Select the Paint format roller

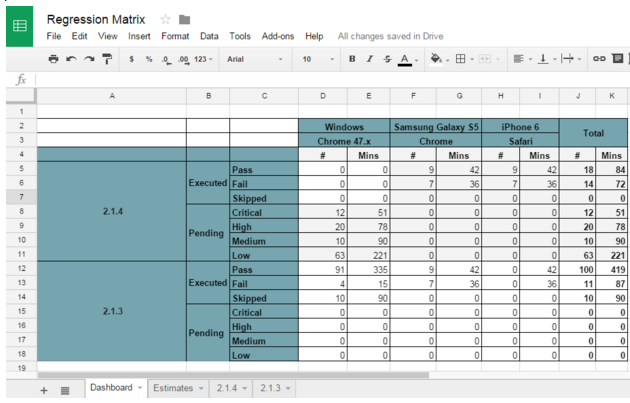(107, 59)
